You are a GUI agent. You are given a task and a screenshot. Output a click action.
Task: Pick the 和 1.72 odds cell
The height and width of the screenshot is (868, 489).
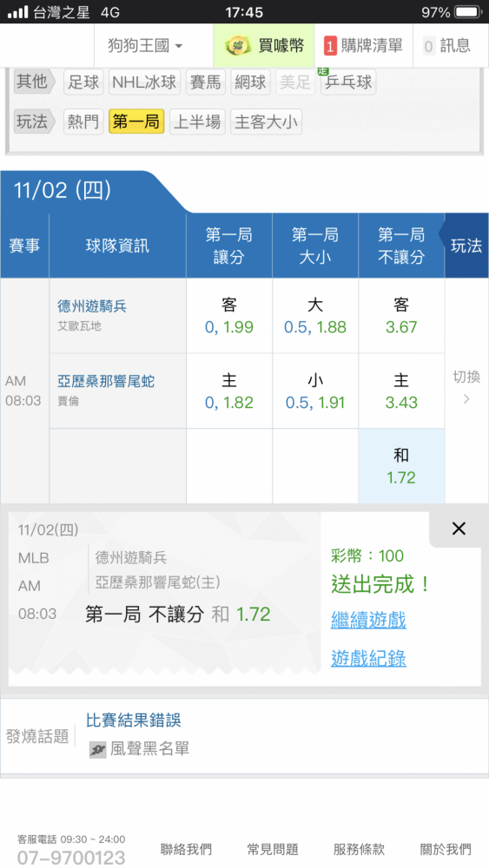coord(401,466)
